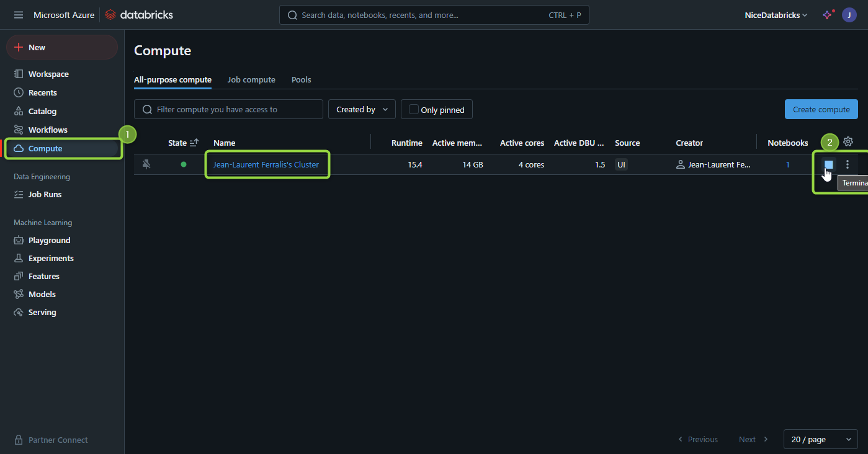Open the attached notebooks count link
This screenshot has height=454, width=868.
pyautogui.click(x=788, y=164)
